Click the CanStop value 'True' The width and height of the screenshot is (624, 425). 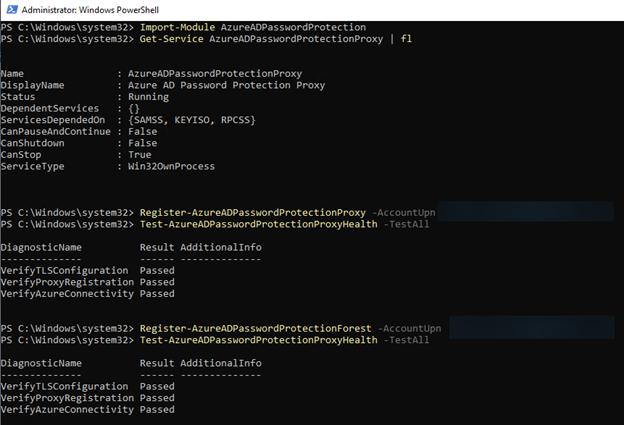coord(139,154)
